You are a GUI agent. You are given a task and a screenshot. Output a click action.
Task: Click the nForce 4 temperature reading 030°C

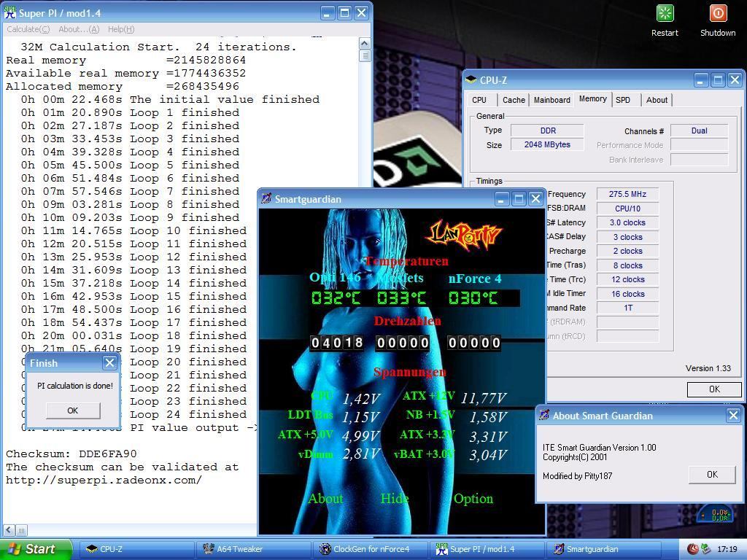(x=473, y=298)
